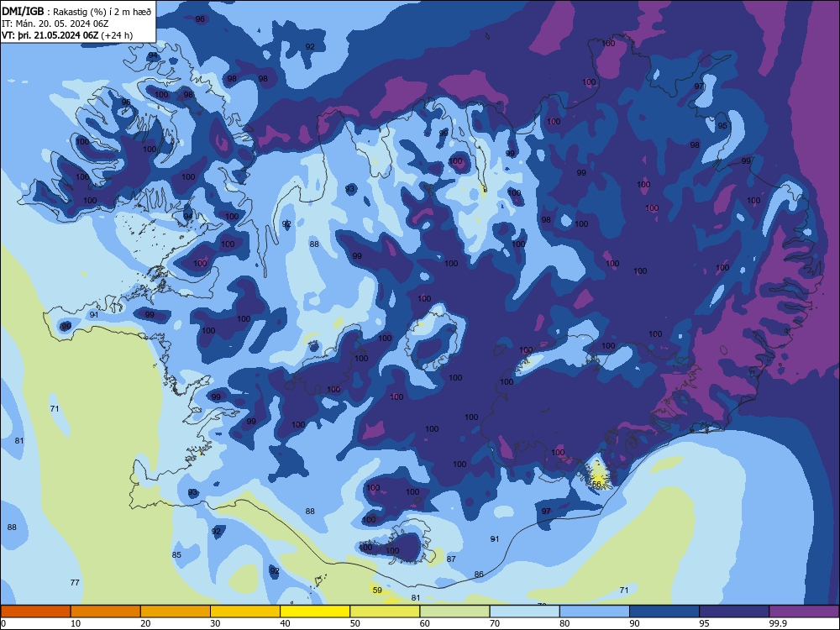Pick the navy 95–99.9 legend swatch
840x630 pixels.
734,612
